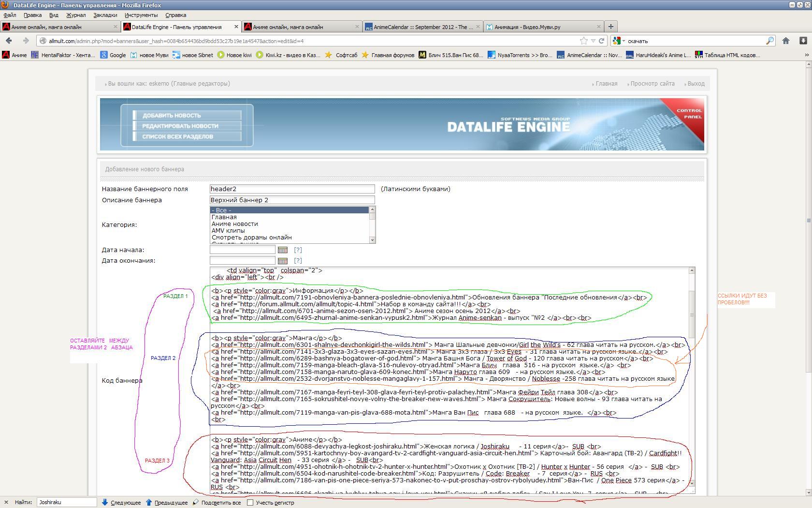Screen dimensions: 812x508
Task: Select Смотреть дорамы онлайн category
Action: [x=290, y=238]
